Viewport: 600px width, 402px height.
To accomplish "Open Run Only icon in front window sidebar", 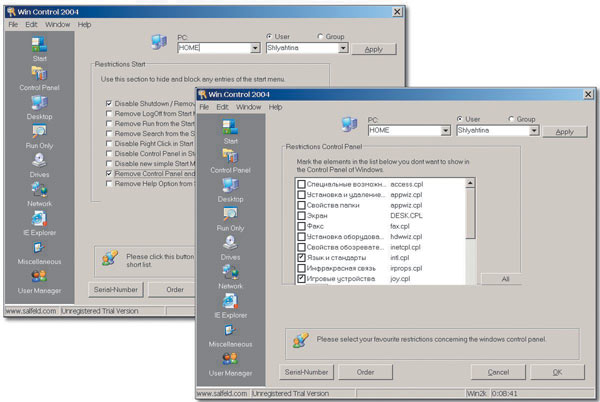I will coord(230,214).
